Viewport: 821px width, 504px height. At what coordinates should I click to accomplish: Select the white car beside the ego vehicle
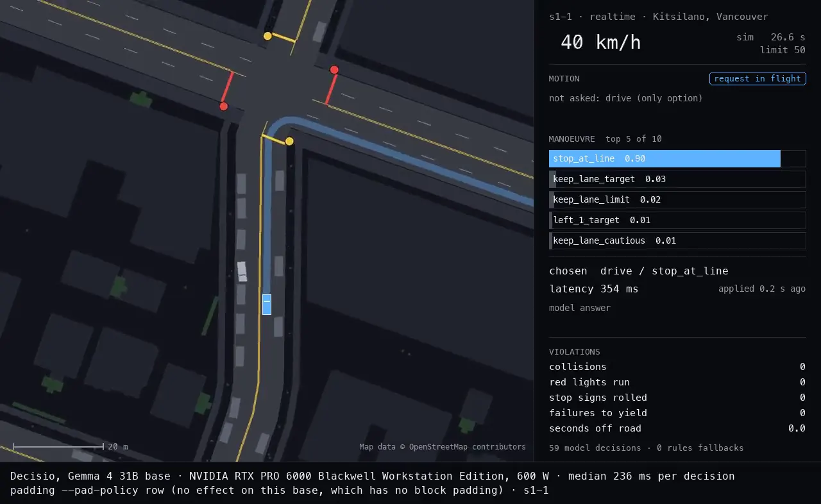242,271
